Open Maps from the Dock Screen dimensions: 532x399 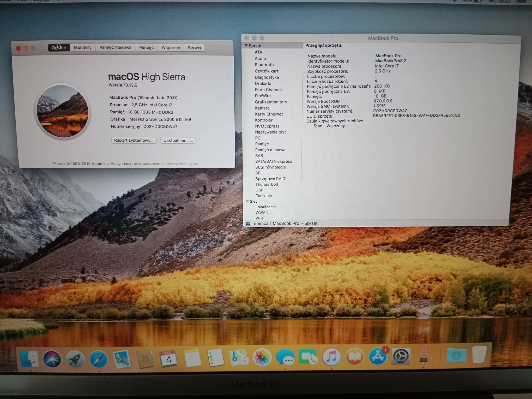[x=239, y=358]
